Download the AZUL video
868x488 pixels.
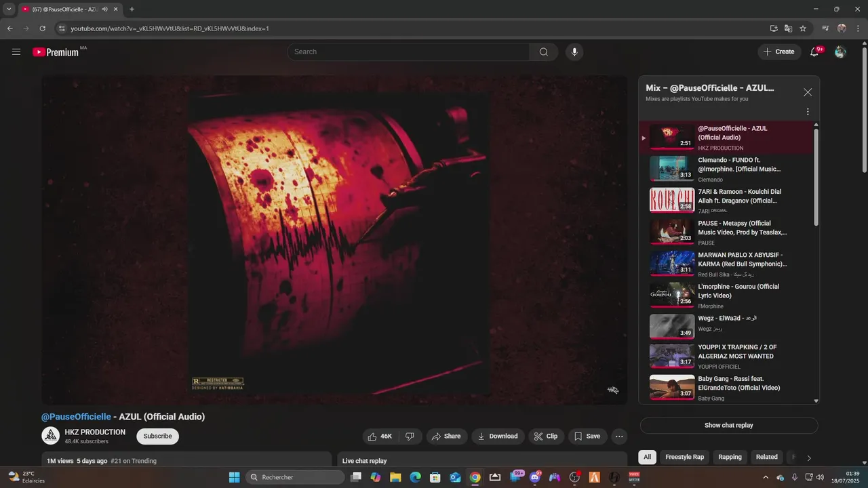[498, 436]
